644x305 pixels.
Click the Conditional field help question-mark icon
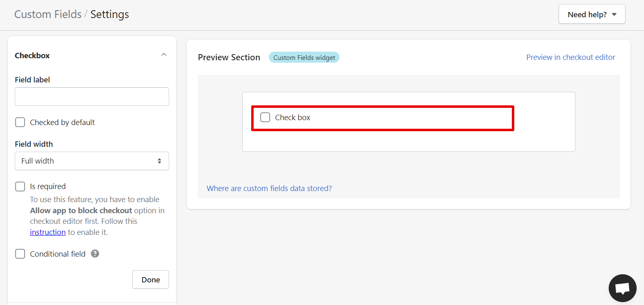pos(95,254)
